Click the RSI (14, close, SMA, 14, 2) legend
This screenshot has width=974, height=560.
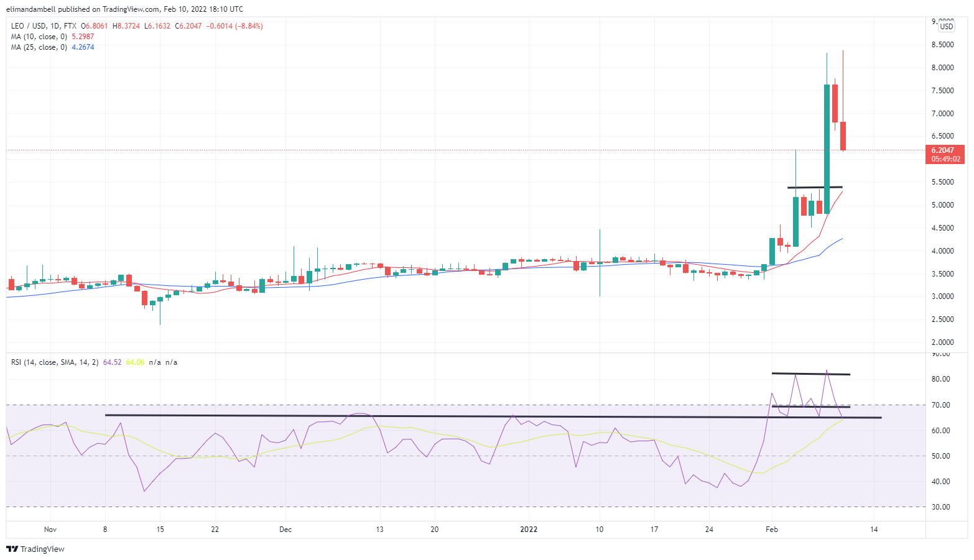[x=55, y=362]
